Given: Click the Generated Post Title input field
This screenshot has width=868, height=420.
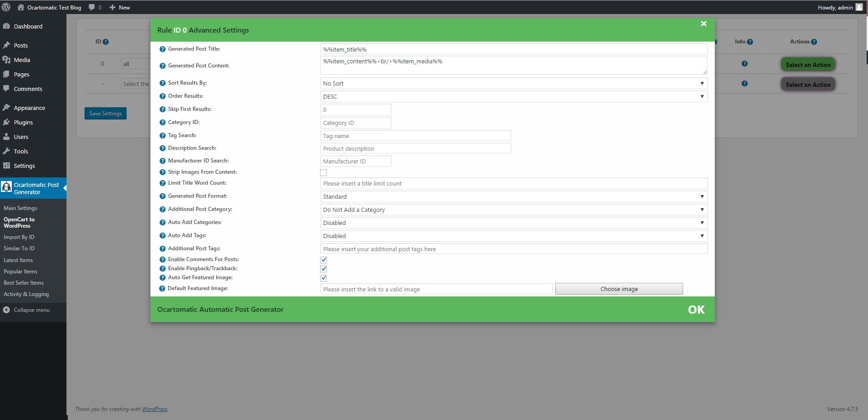Looking at the screenshot, I should pyautogui.click(x=514, y=49).
